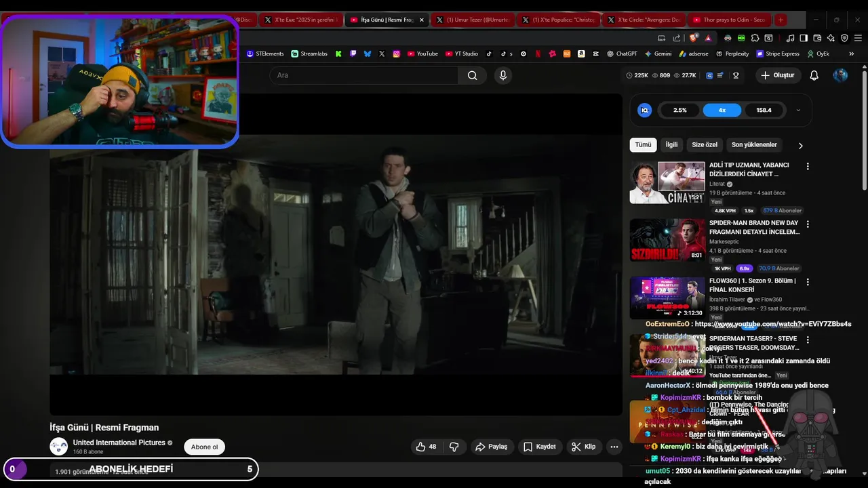Close the İfşa Günü browser tab
The image size is (868, 488).
[x=421, y=20]
